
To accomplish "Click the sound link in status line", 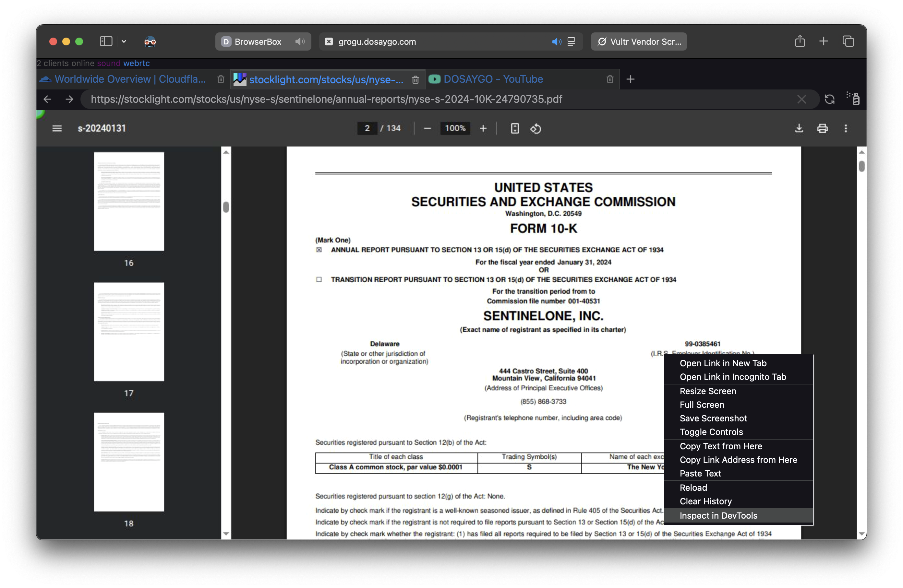I will click(x=109, y=63).
